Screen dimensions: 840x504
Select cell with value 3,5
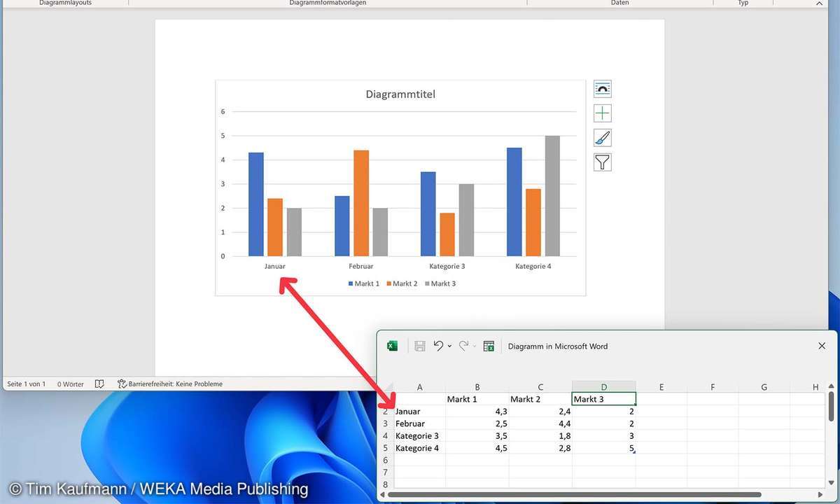(477, 436)
